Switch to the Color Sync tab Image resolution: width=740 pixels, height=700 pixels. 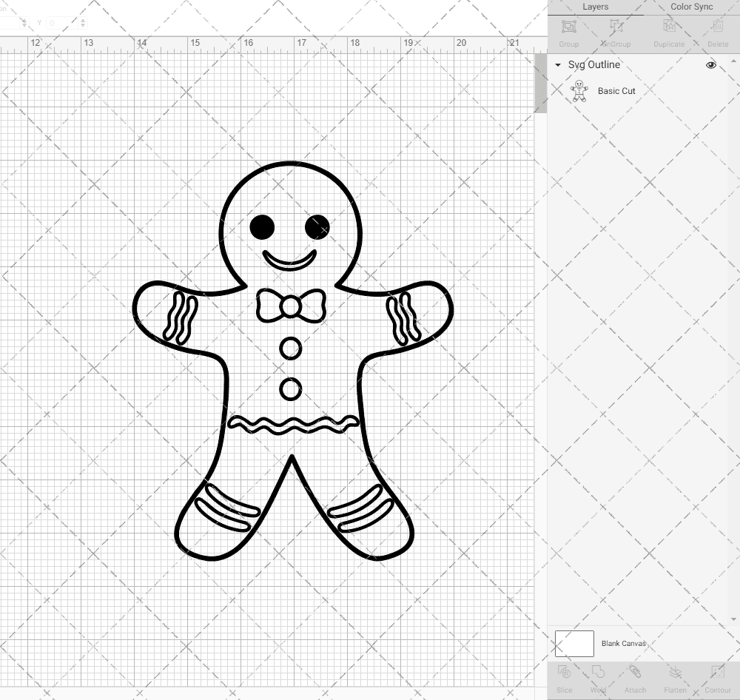coord(691,7)
